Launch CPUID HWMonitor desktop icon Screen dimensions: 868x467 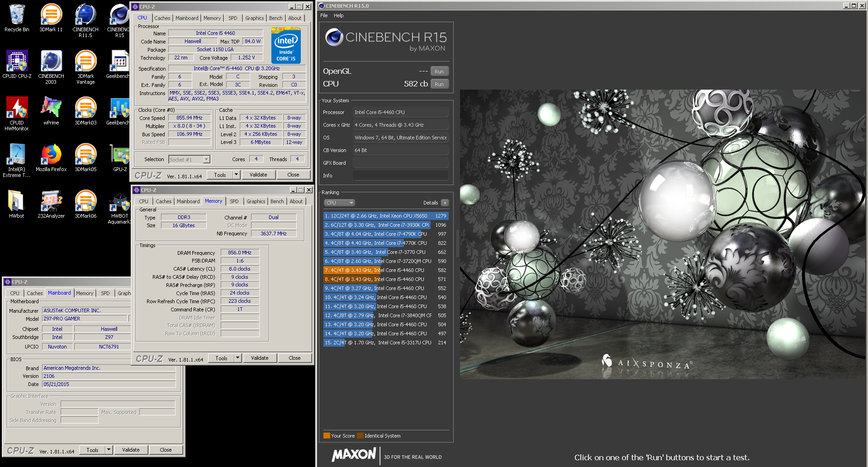coord(17,114)
